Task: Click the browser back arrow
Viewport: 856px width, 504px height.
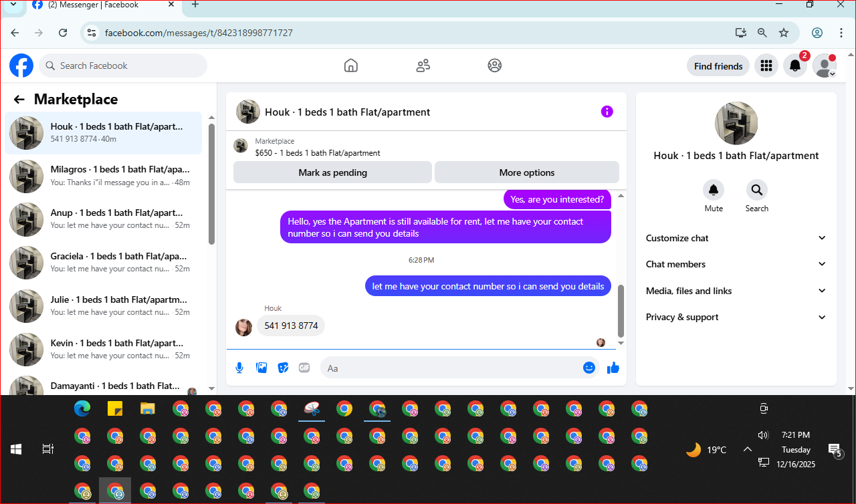Action: click(15, 33)
